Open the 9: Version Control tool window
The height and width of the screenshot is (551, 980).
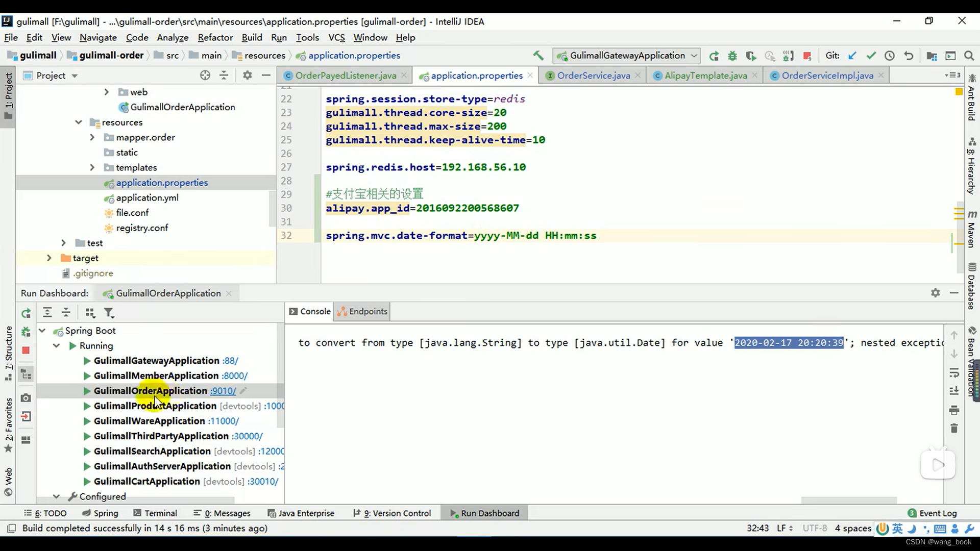click(x=392, y=513)
